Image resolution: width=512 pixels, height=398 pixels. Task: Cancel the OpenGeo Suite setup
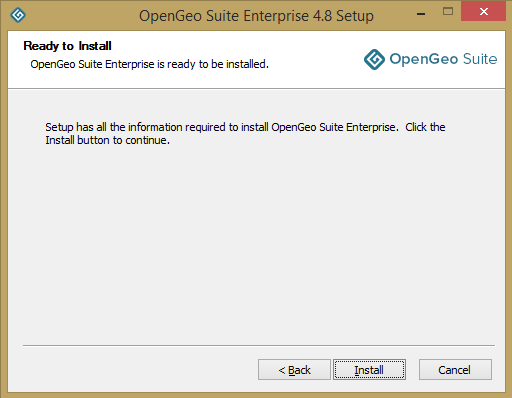[455, 370]
